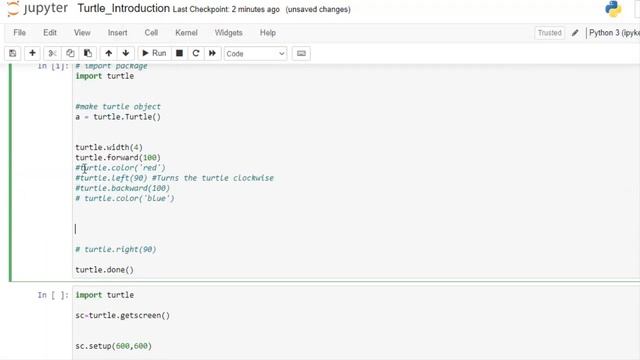Open the Edit menu
Image resolution: width=640 pixels, height=360 pixels.
point(50,33)
